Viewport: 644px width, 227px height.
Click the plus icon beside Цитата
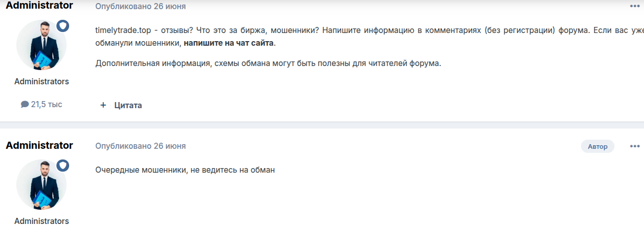click(103, 105)
